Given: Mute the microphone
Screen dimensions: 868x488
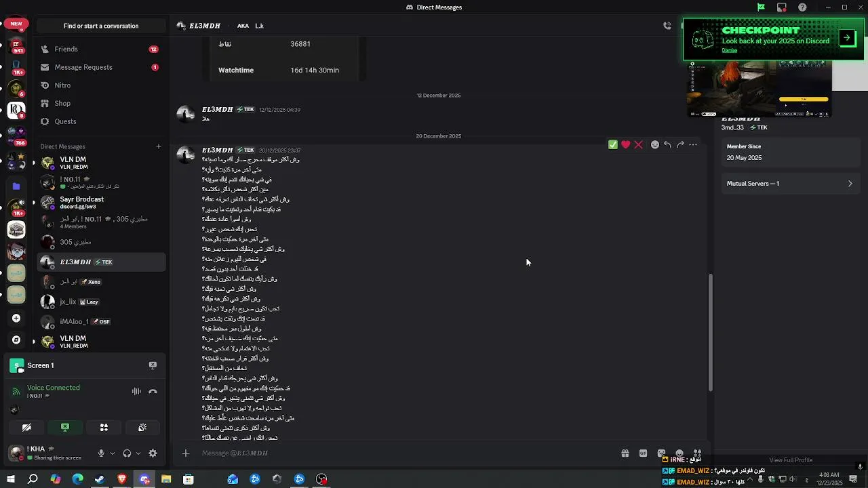Looking at the screenshot, I should [101, 453].
